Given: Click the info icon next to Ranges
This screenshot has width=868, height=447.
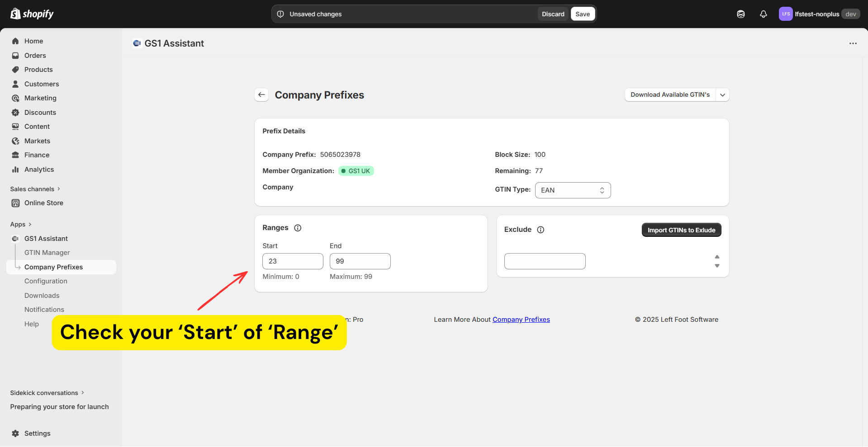Looking at the screenshot, I should (298, 228).
